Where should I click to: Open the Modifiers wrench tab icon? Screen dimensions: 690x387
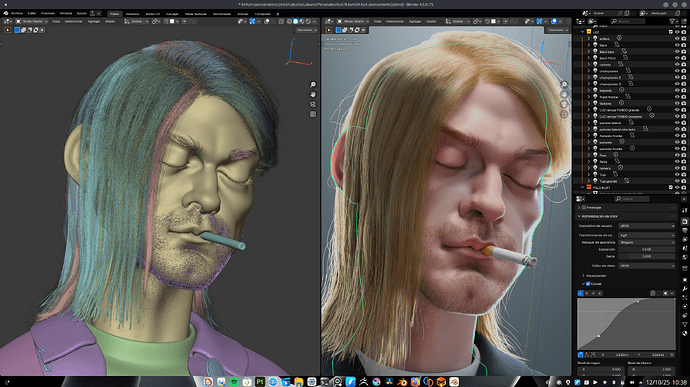685,289
